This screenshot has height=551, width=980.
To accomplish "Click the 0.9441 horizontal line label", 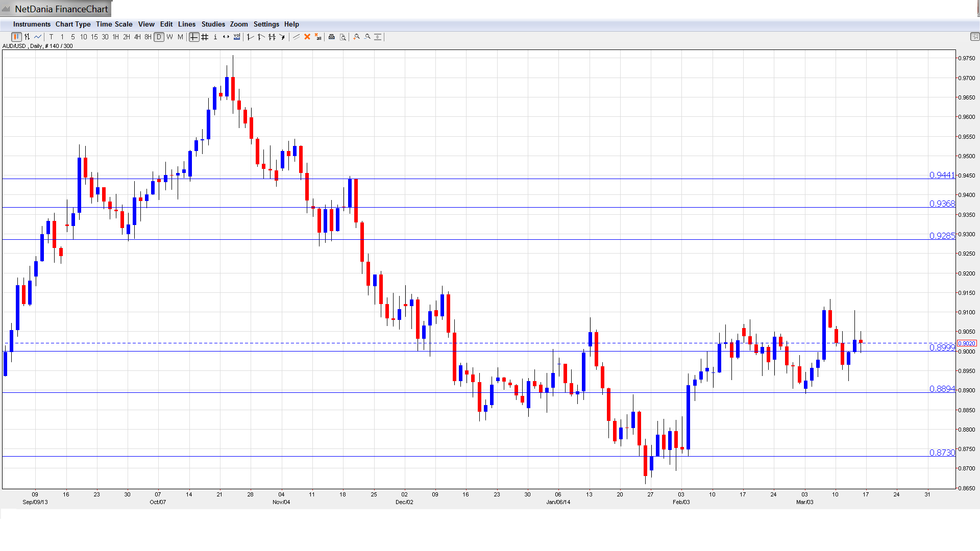I will 942,175.
